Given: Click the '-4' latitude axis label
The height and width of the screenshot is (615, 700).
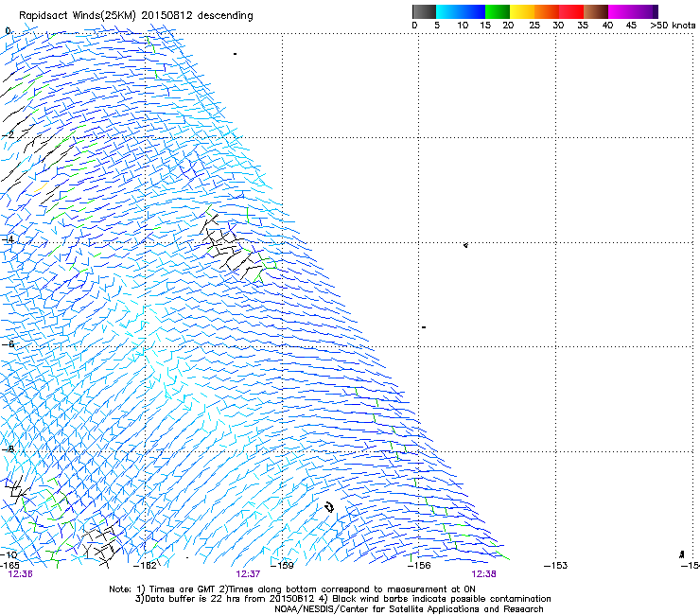Looking at the screenshot, I should 9,239.
